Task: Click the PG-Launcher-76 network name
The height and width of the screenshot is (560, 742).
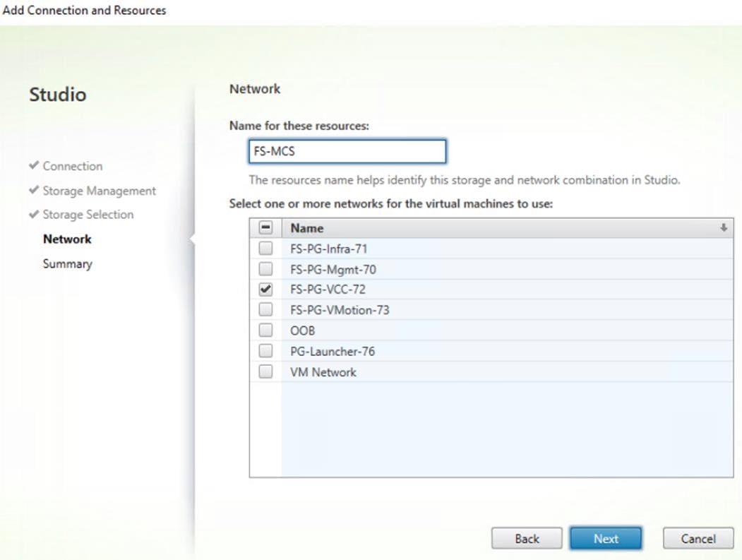Action: pos(333,351)
